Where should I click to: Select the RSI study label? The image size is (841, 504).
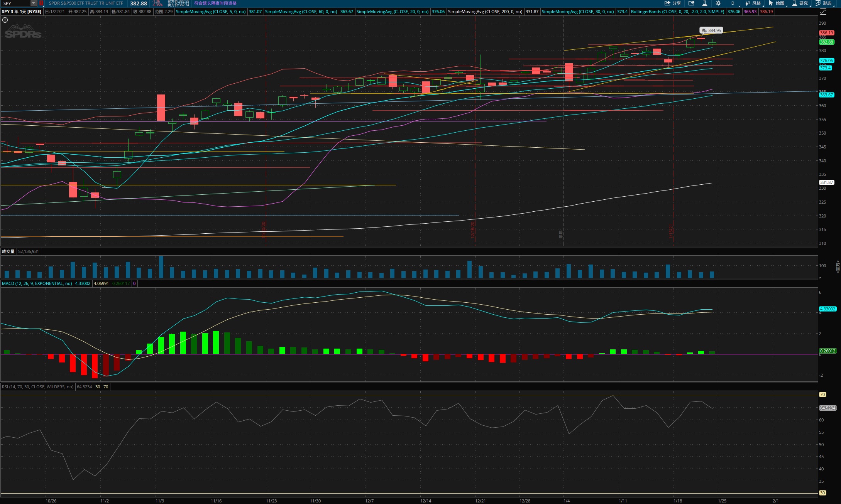37,387
